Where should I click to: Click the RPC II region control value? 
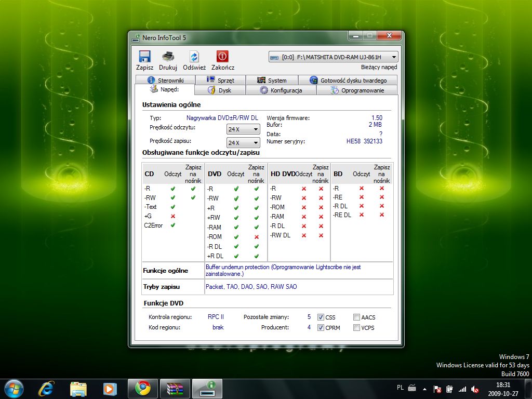click(216, 317)
